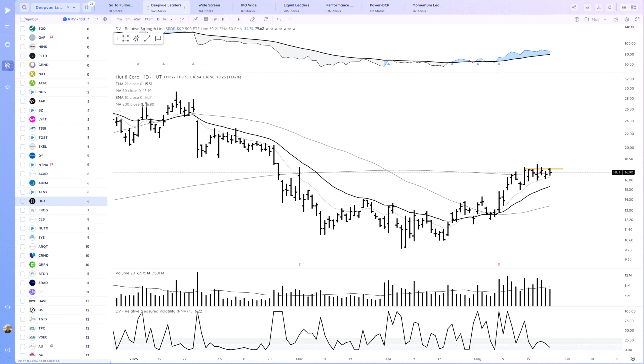Select the 65m timeframe button
Image resolution: width=644 pixels, height=364 pixels.
coord(137,19)
